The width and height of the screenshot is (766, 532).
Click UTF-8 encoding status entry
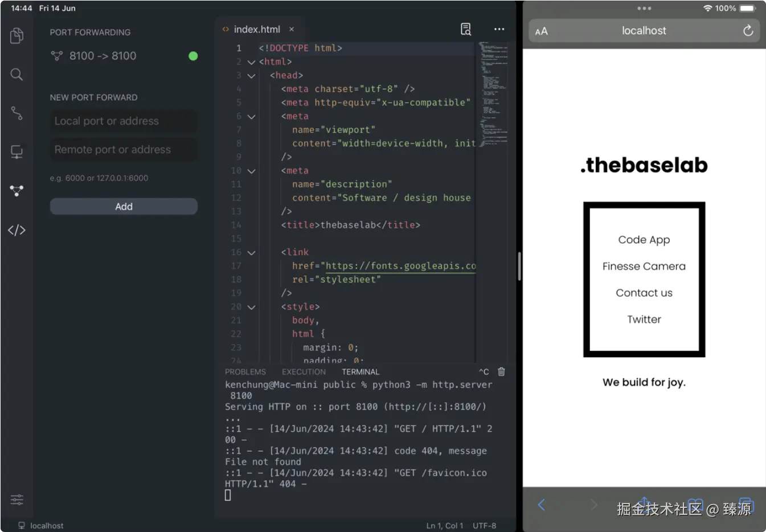pyautogui.click(x=485, y=526)
